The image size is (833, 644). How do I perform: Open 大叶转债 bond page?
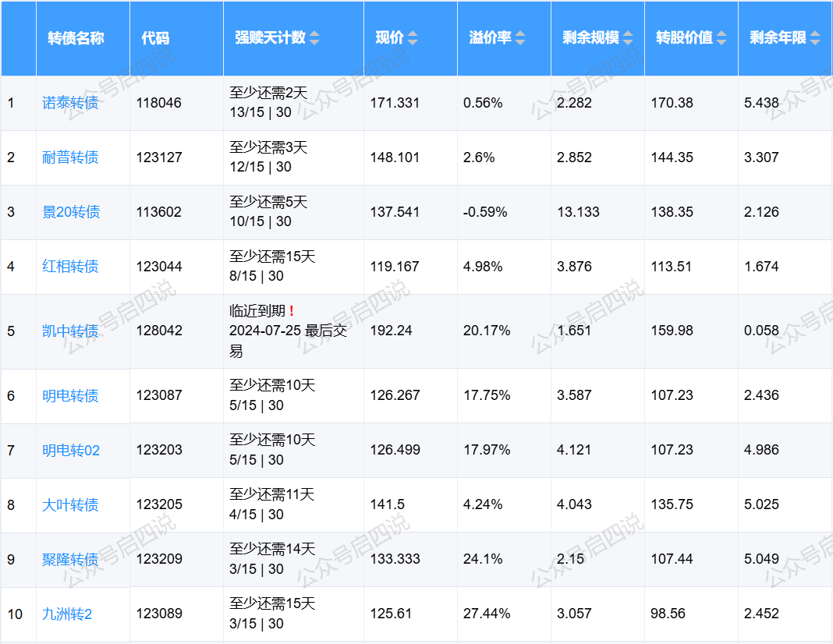click(x=70, y=505)
